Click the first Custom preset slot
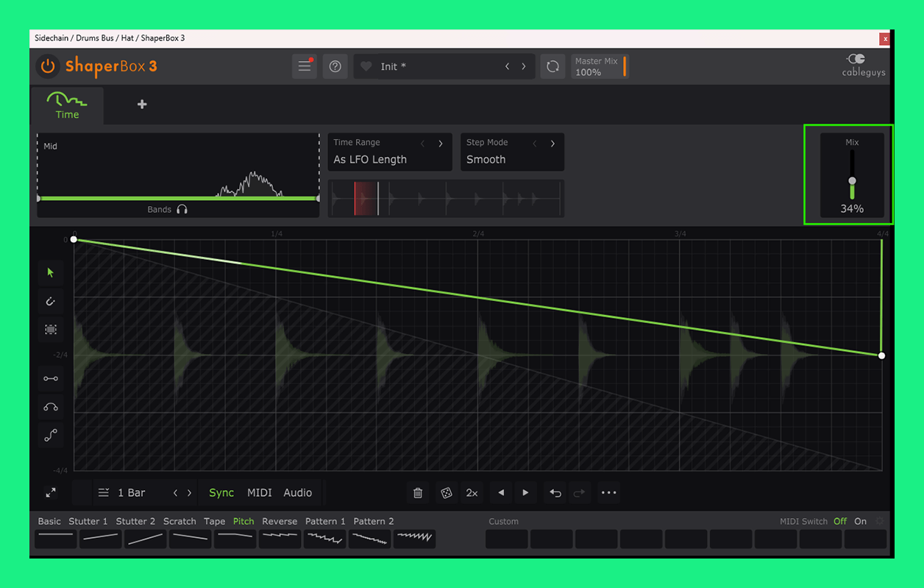This screenshot has width=924, height=588. pyautogui.click(x=506, y=539)
